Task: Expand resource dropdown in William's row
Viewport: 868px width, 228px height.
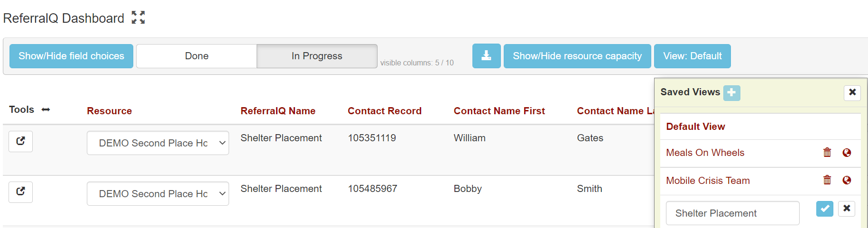Action: click(x=157, y=143)
